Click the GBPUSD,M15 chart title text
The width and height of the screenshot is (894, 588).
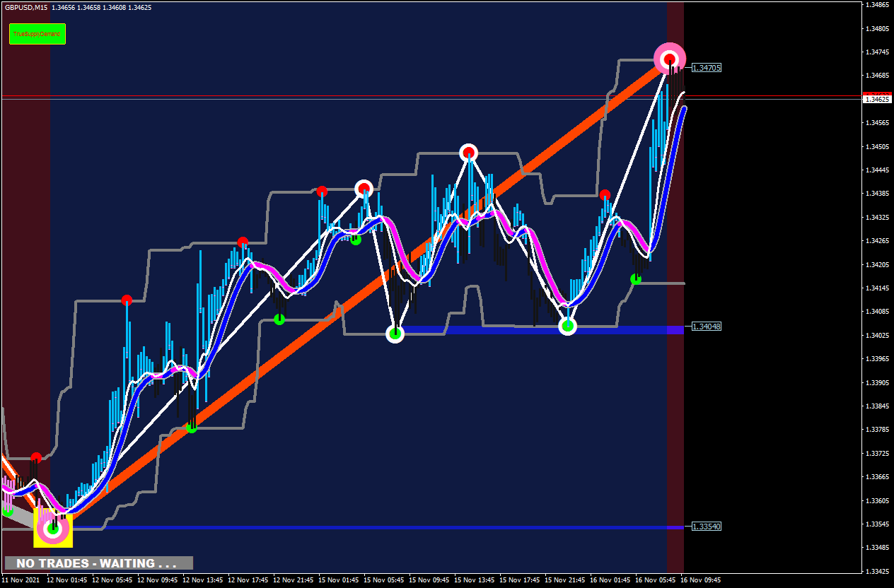pyautogui.click(x=25, y=7)
